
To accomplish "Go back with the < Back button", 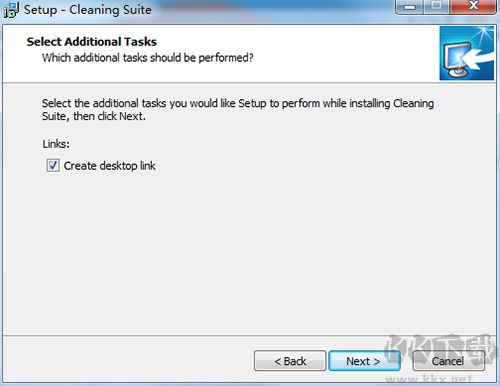I will click(x=290, y=361).
